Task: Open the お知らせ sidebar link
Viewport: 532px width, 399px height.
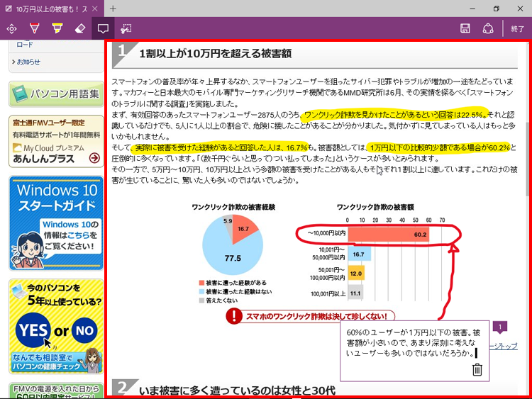Action: click(x=30, y=62)
